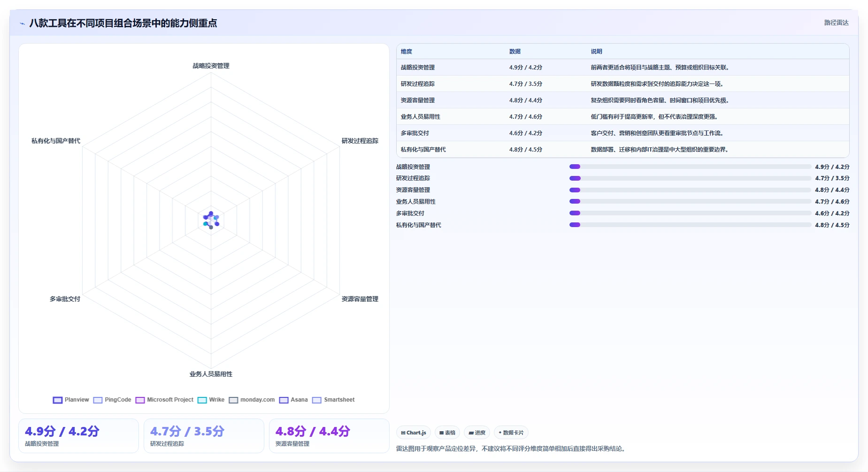Image resolution: width=868 pixels, height=472 pixels.
Task: Hide the Smartsheet legend series
Action: coord(333,400)
